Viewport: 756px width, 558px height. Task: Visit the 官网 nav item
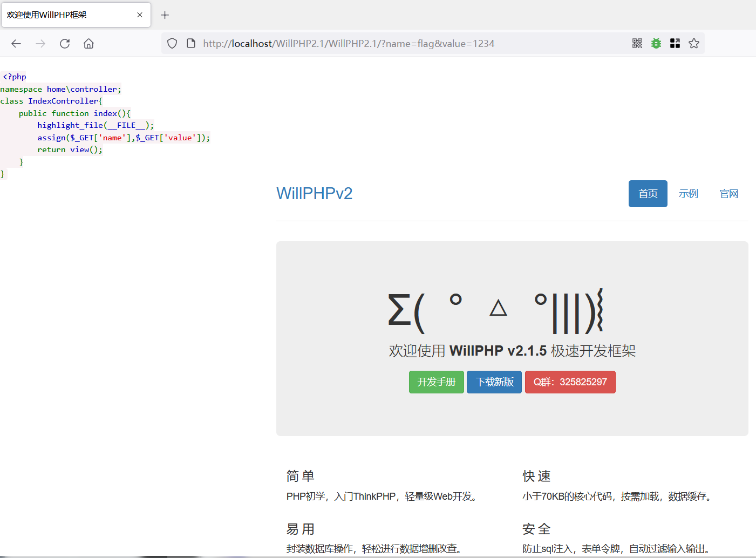click(729, 194)
